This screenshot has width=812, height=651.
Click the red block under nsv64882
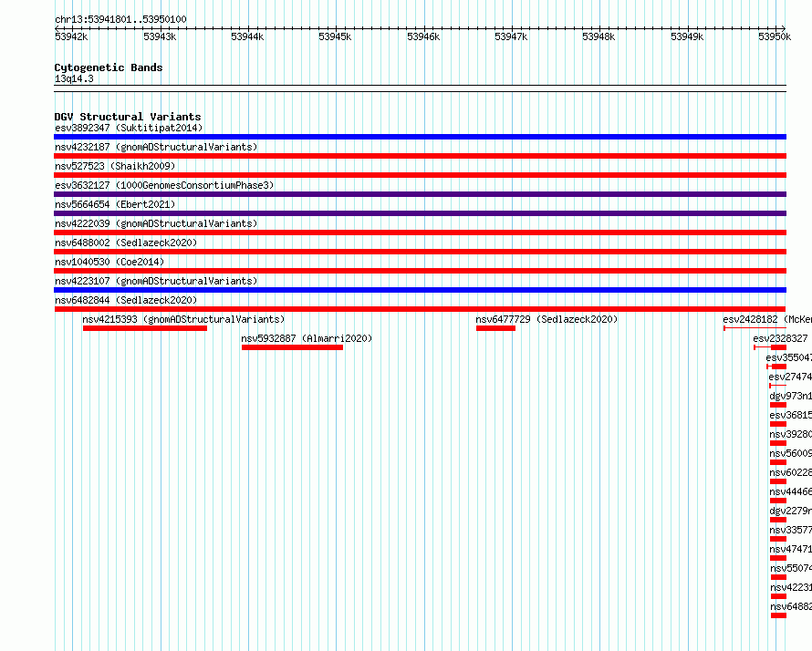click(x=778, y=615)
